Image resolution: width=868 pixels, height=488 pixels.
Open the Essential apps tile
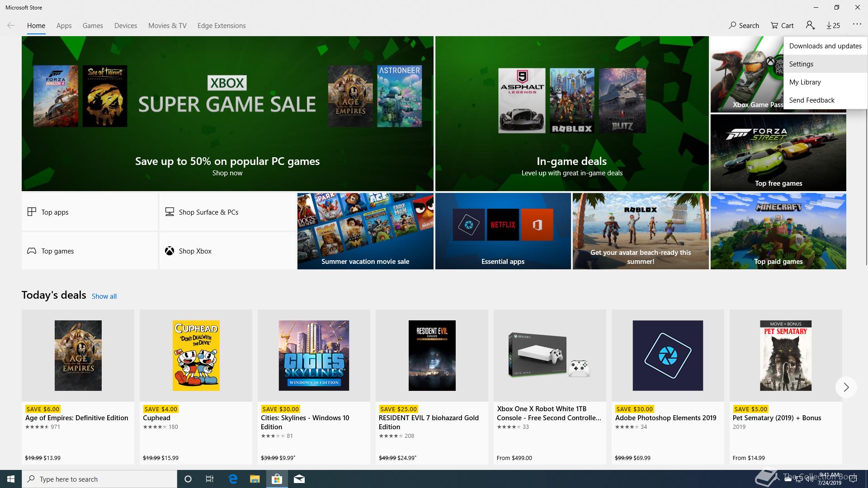[503, 231]
